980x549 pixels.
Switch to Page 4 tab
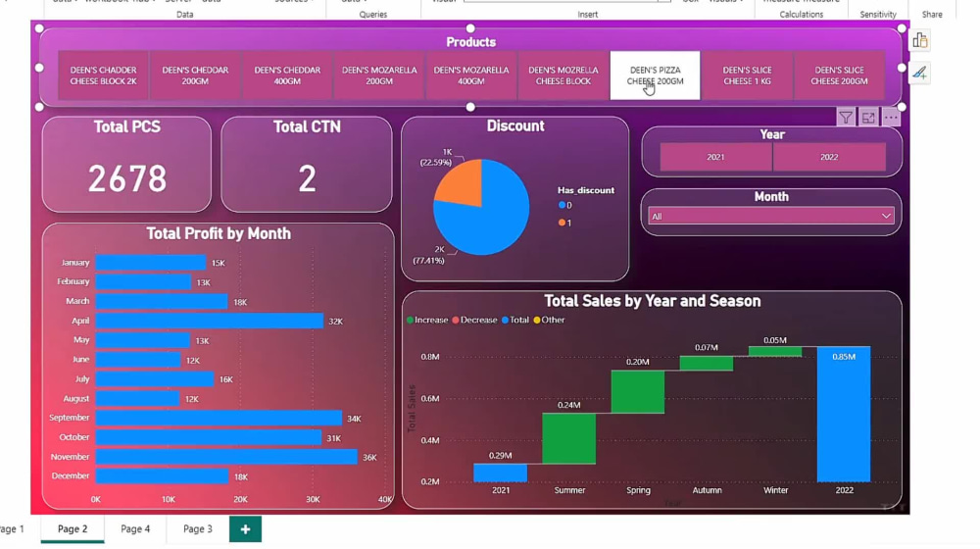pyautogui.click(x=135, y=529)
